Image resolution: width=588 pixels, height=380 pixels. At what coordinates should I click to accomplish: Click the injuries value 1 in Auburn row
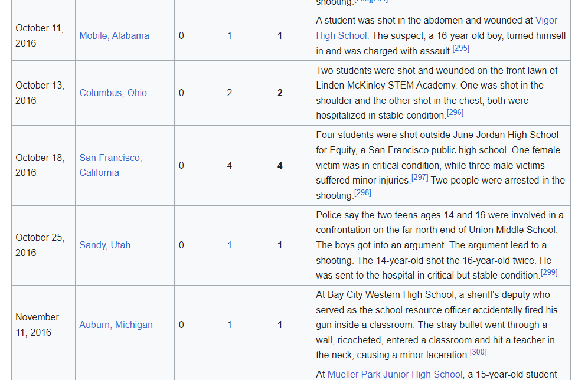(x=230, y=325)
